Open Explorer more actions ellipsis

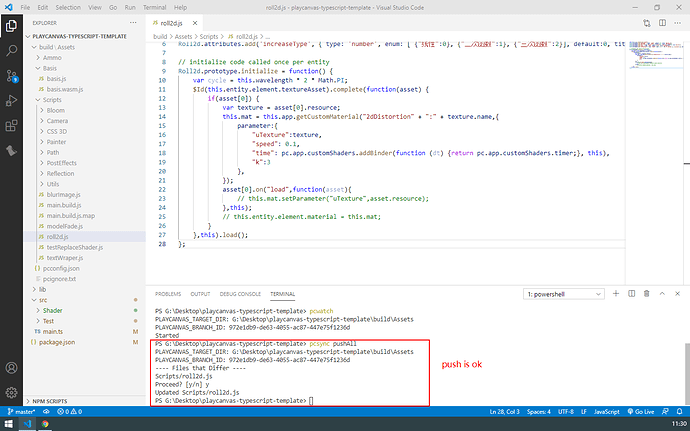pyautogui.click(x=133, y=22)
